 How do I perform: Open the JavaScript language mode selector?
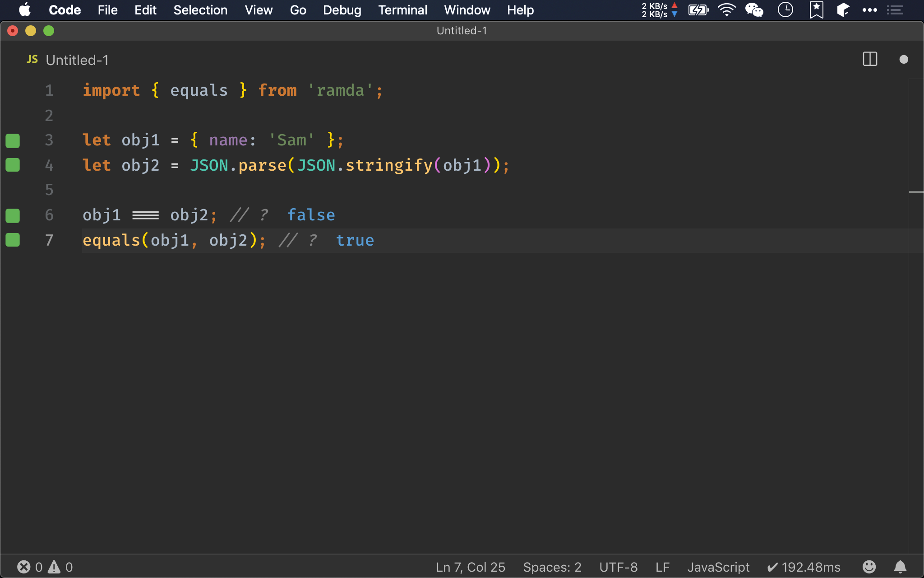[x=718, y=567]
